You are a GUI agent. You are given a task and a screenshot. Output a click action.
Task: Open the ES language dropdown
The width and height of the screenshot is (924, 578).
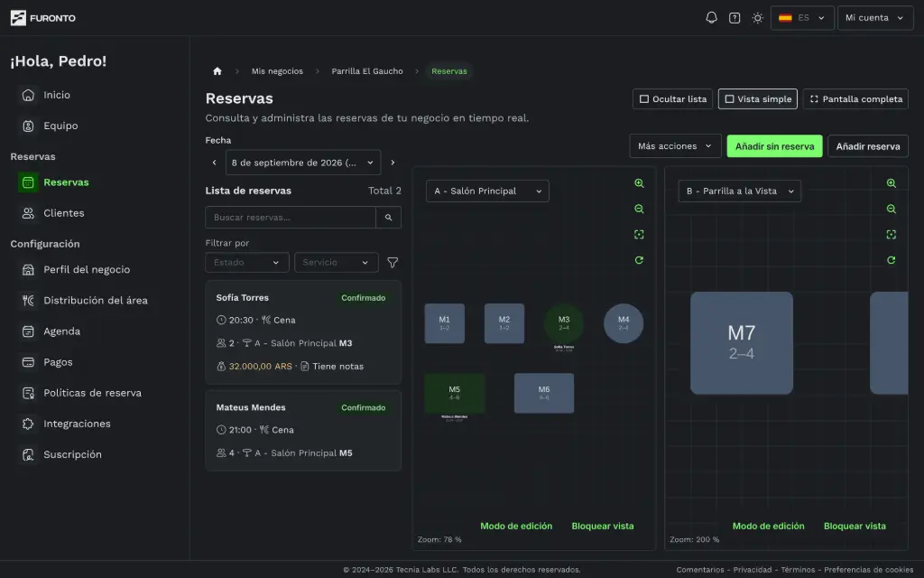pyautogui.click(x=802, y=18)
